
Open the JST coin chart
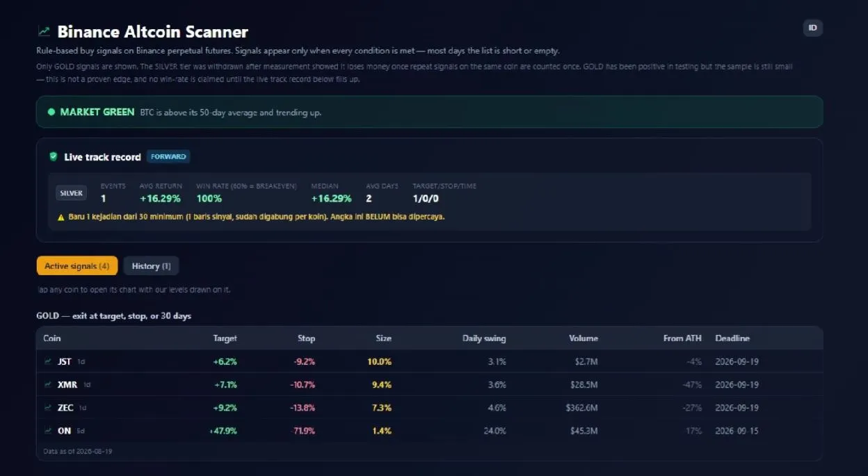(x=65, y=361)
